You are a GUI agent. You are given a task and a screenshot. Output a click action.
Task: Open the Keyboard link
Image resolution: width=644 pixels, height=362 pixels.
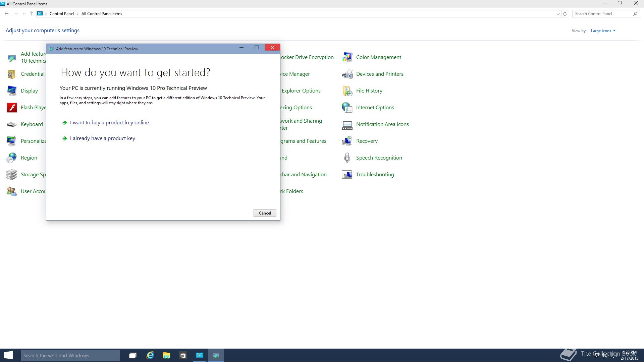(x=32, y=124)
